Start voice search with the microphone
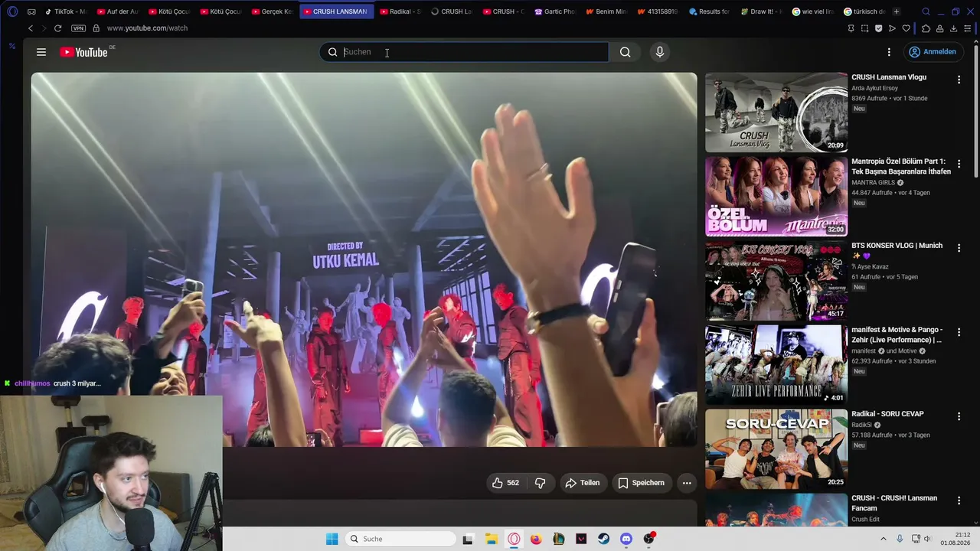 tap(660, 52)
